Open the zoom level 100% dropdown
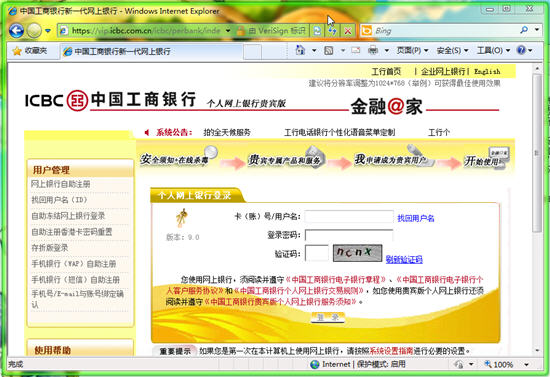550x377 pixels. [x=526, y=365]
